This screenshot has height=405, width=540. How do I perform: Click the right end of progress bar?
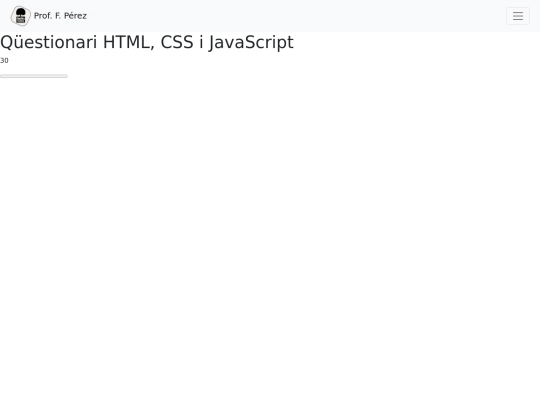(x=66, y=76)
